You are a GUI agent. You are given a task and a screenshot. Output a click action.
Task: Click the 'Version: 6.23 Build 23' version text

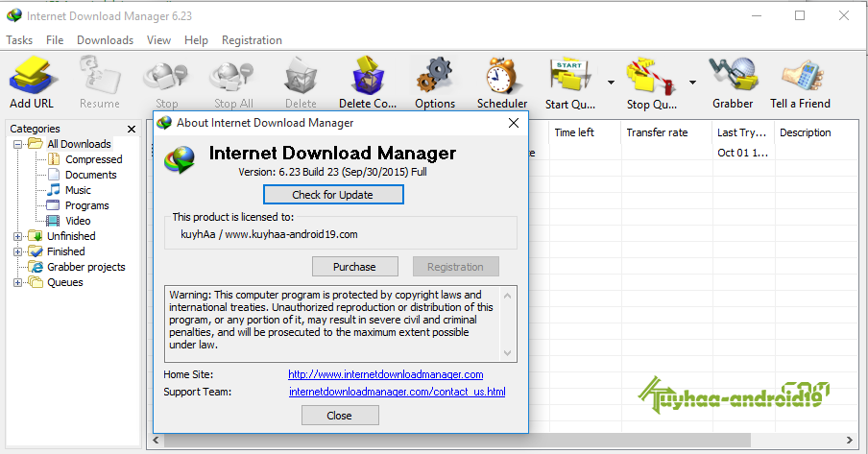click(288, 172)
